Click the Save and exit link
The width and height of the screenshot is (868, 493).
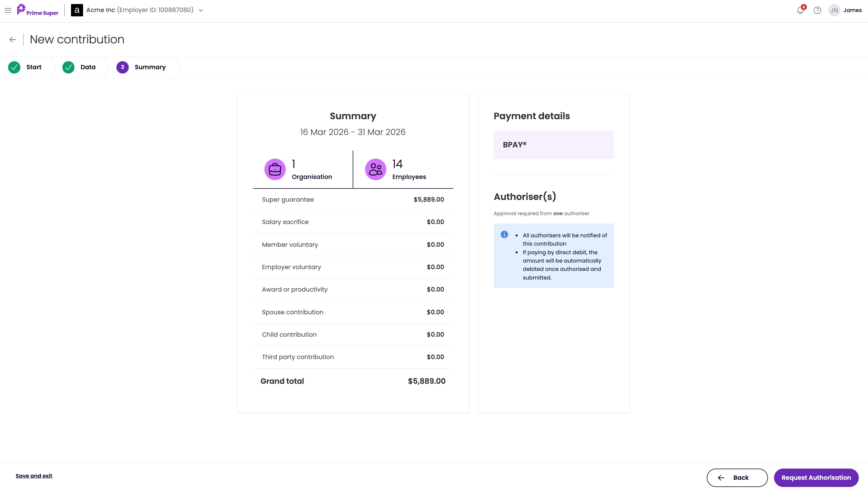[x=34, y=476]
